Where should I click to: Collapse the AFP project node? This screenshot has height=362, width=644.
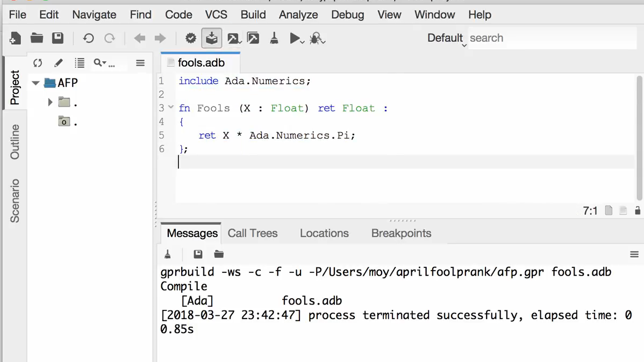[x=35, y=83]
